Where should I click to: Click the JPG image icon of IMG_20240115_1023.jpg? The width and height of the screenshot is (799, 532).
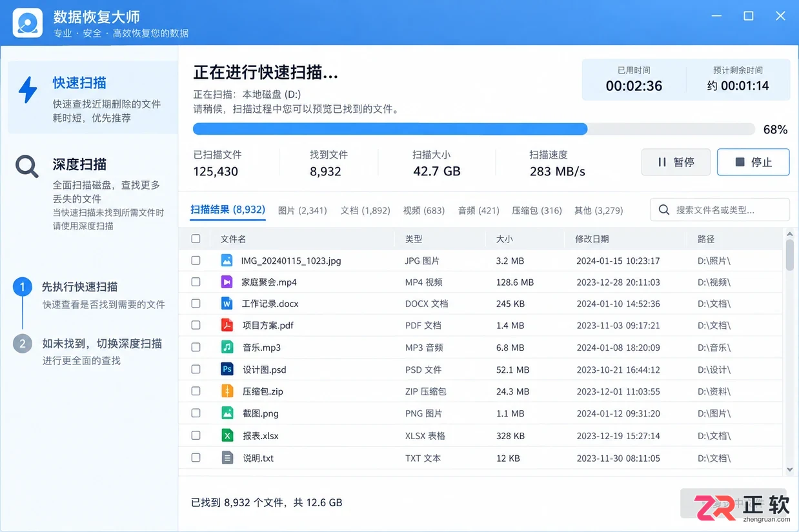[227, 261]
